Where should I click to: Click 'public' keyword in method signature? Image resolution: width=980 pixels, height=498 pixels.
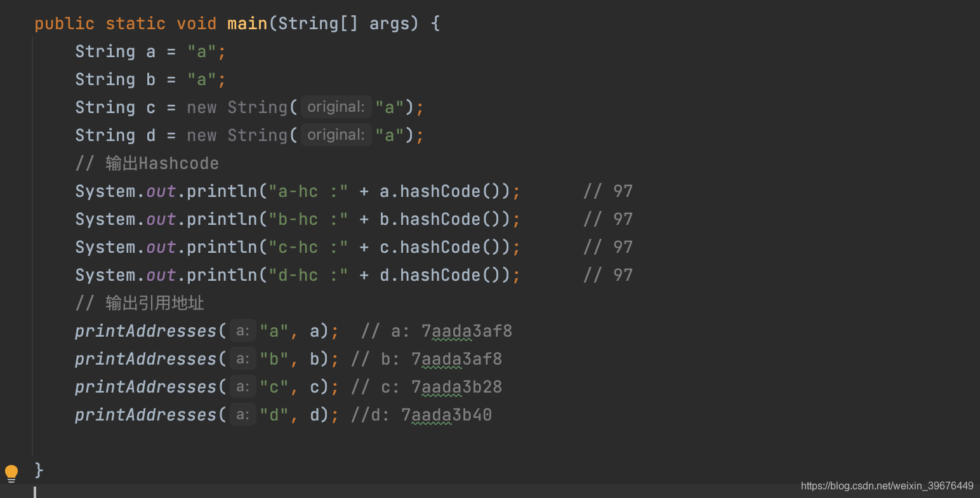[x=64, y=24]
